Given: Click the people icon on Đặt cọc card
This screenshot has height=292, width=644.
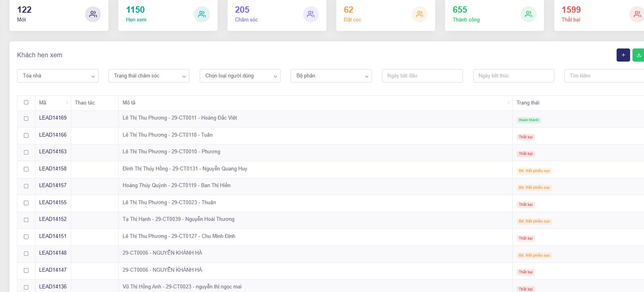Looking at the screenshot, I should tap(419, 14).
